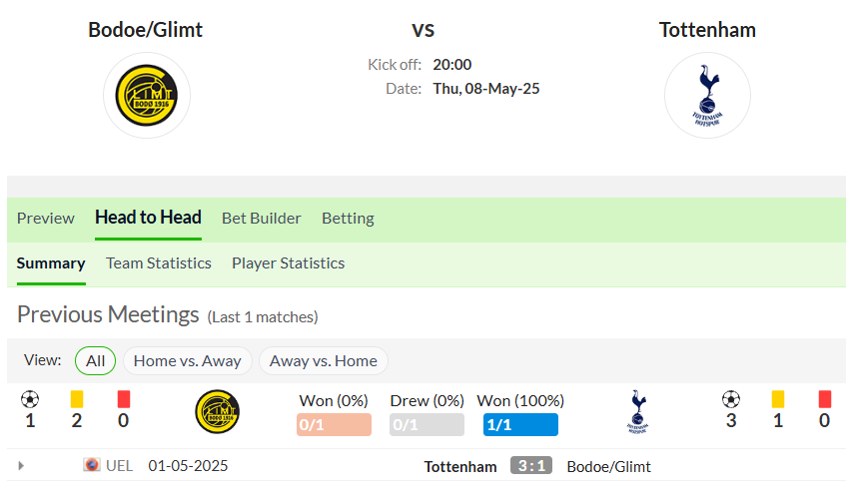Select the Away vs. Home view filter
Viewport: 846px width, 504px height.
[324, 360]
